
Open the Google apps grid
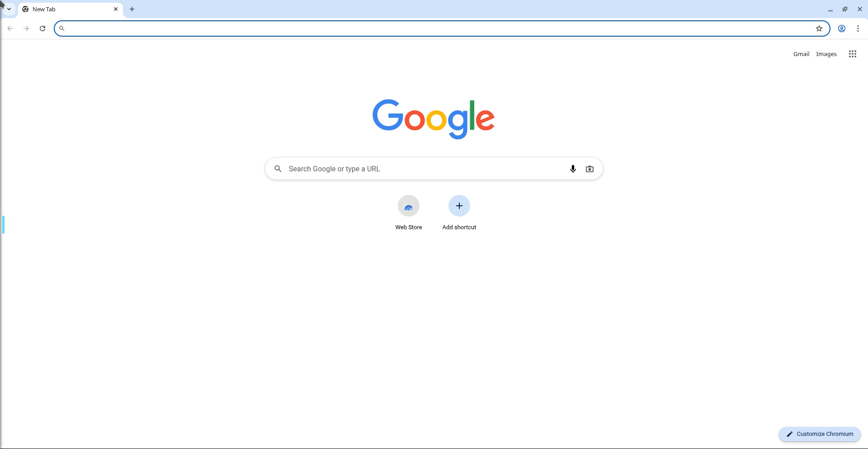[x=853, y=54]
